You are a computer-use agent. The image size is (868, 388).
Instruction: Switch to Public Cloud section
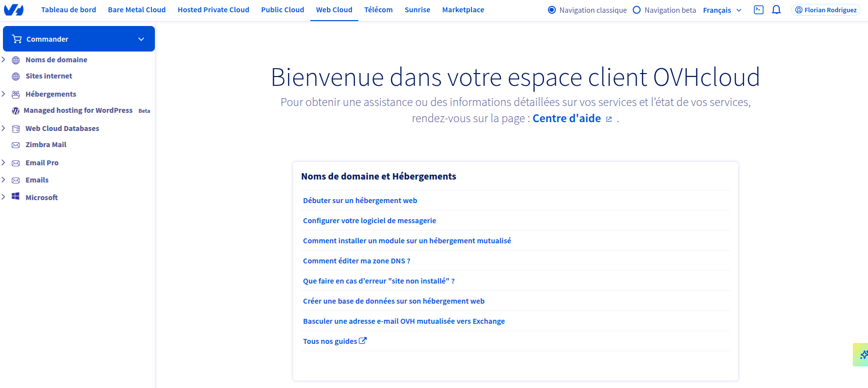(282, 10)
